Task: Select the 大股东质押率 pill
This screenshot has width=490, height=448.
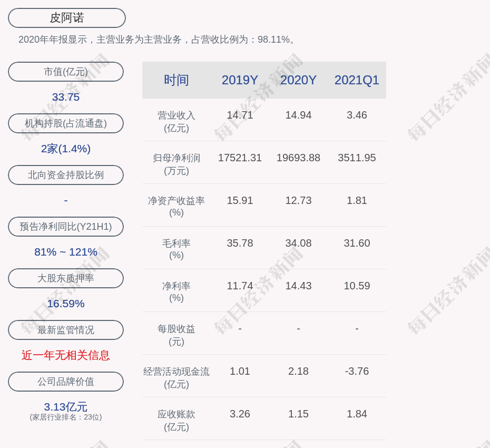Action: point(66,278)
